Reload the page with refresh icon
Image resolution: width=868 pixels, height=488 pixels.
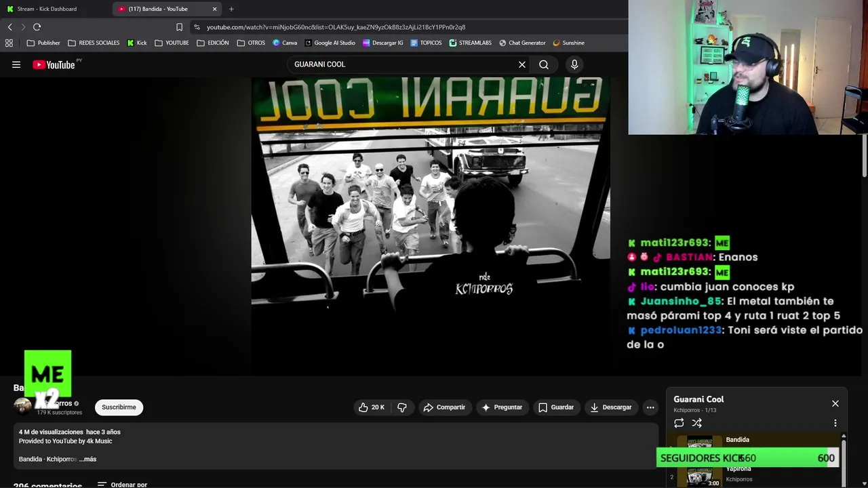(37, 27)
